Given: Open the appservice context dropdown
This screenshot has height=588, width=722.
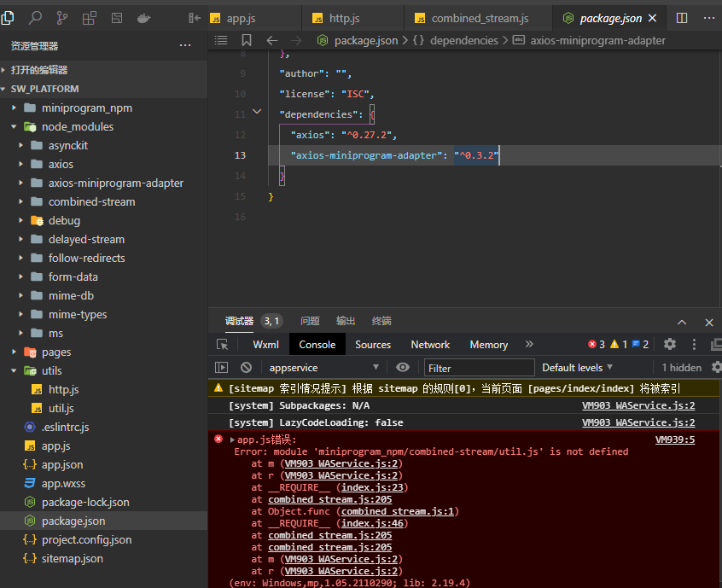Looking at the screenshot, I should tap(324, 368).
